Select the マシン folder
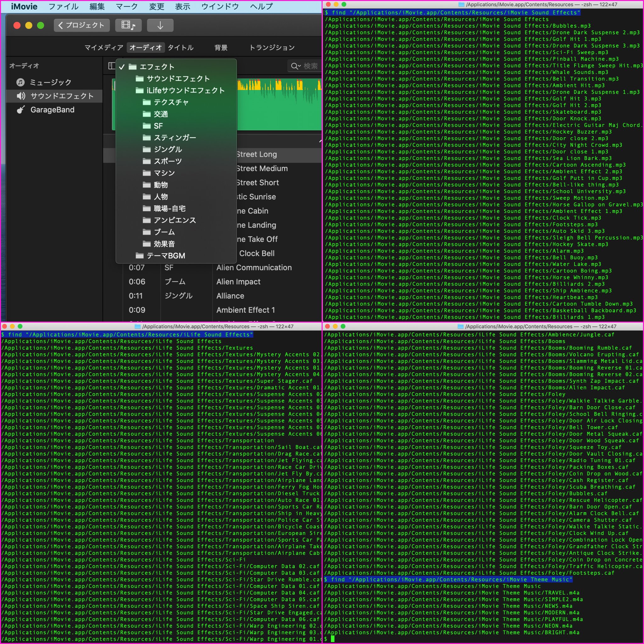The height and width of the screenshot is (644, 644). tap(176, 173)
